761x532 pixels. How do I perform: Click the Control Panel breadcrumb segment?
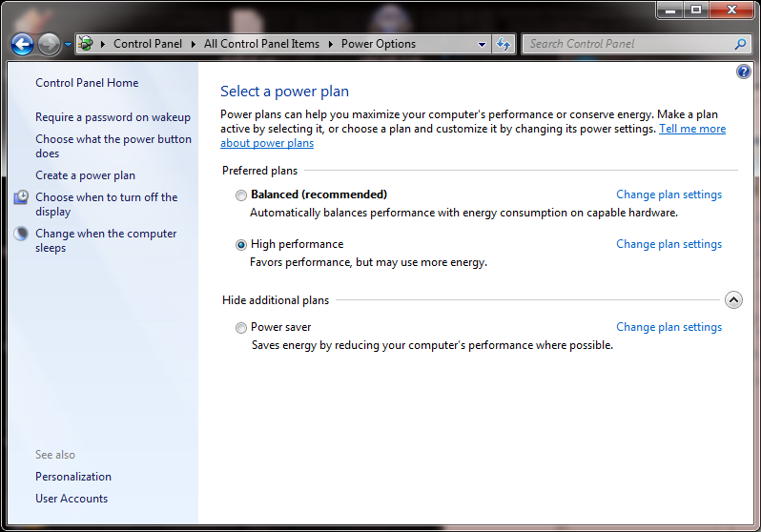149,44
